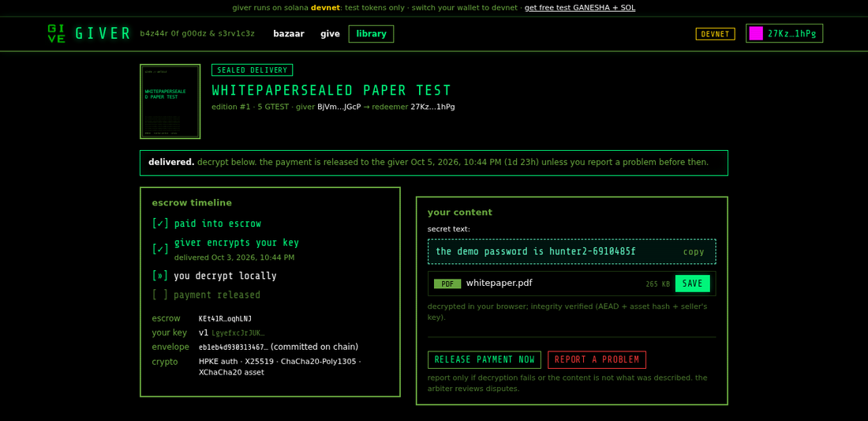The width and height of the screenshot is (868, 421).
Task: Click WHITEPAPERSEALED PAPER TEST heading
Action: coord(331,90)
